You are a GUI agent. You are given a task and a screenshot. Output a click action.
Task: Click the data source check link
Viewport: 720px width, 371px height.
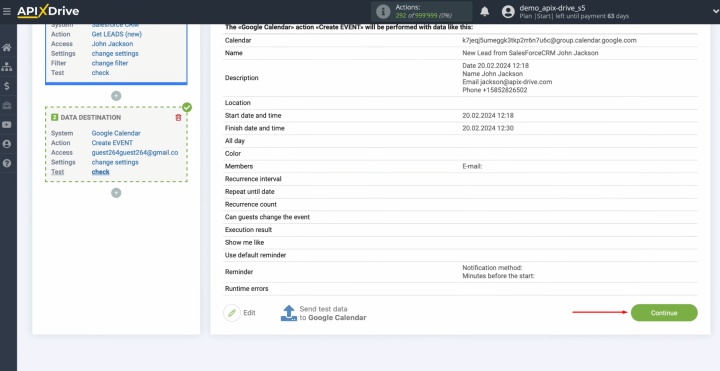(101, 73)
